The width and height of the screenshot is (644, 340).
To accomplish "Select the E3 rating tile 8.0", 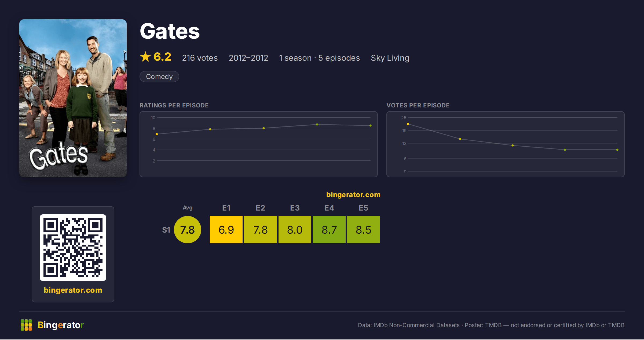I will 295,230.
